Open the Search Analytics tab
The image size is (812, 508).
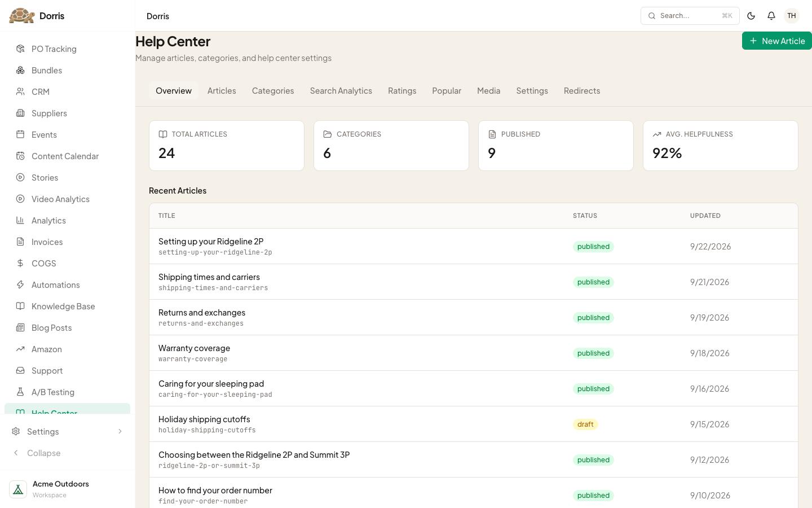(341, 90)
